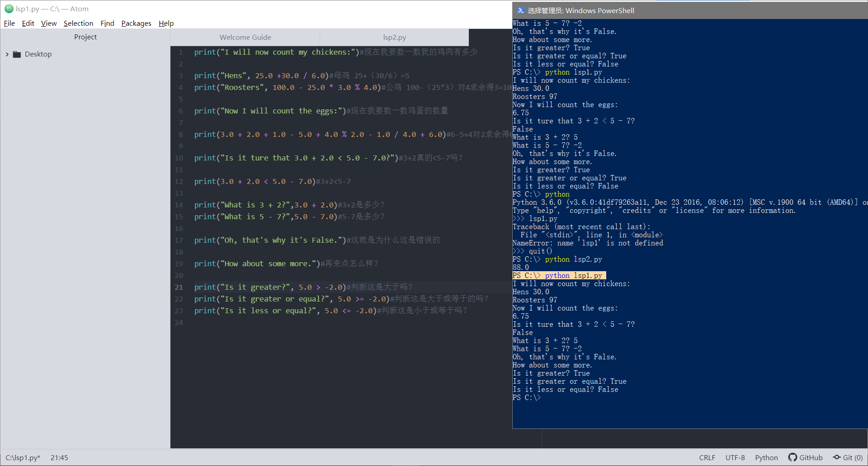Screen dimensions: 868x466
Task: Select the Desktop tree item
Action: pos(38,54)
